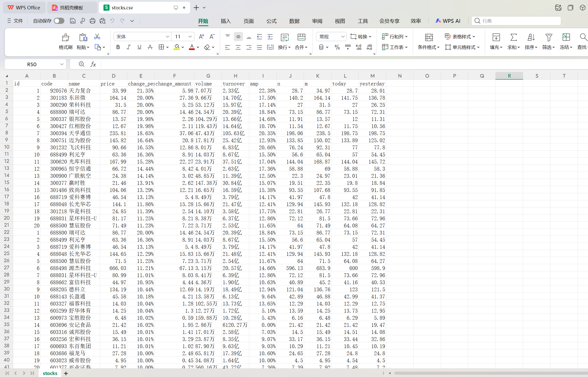Click the Name Box showing R50
The width and height of the screenshot is (588, 377).
click(x=32, y=64)
